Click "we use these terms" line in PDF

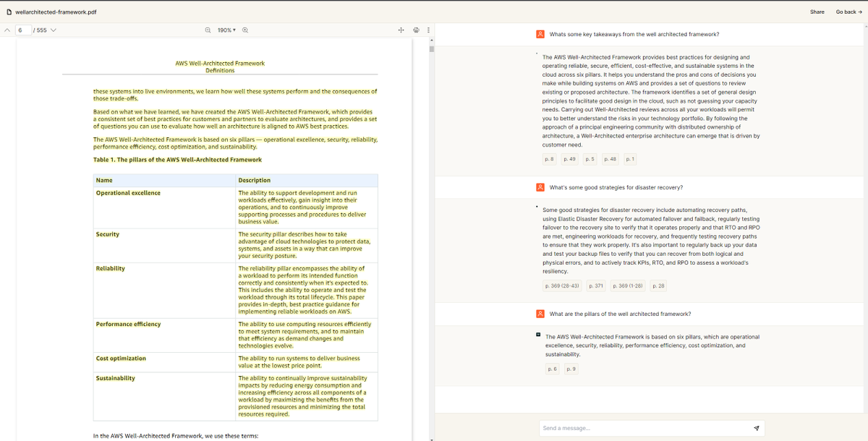click(x=176, y=436)
